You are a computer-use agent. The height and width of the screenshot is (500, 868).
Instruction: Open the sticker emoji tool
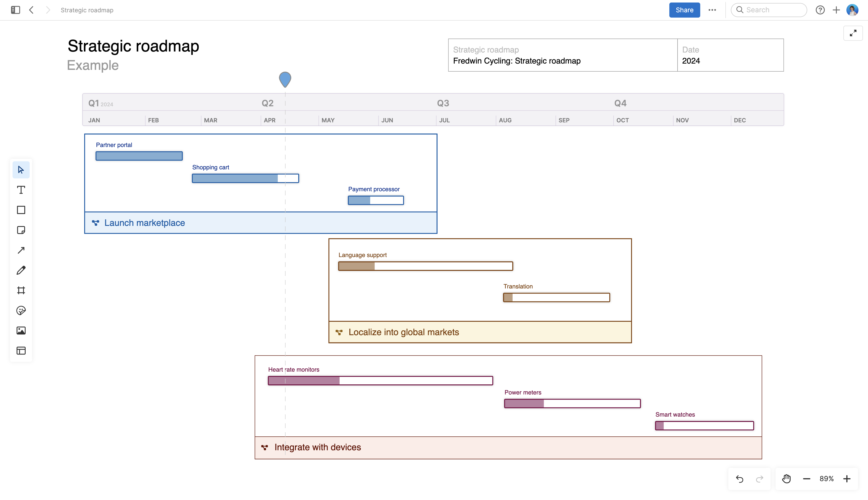tap(21, 311)
